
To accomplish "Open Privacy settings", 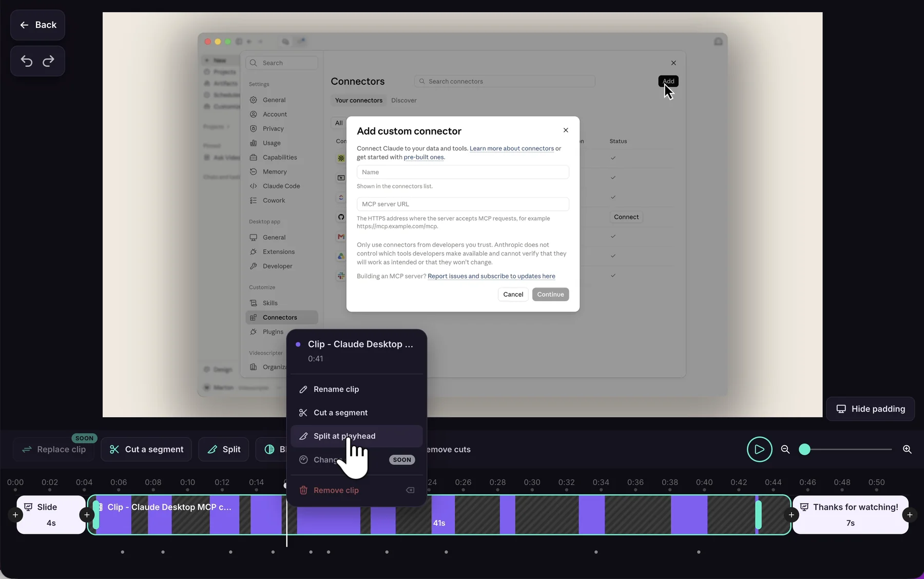I will tap(282, 128).
